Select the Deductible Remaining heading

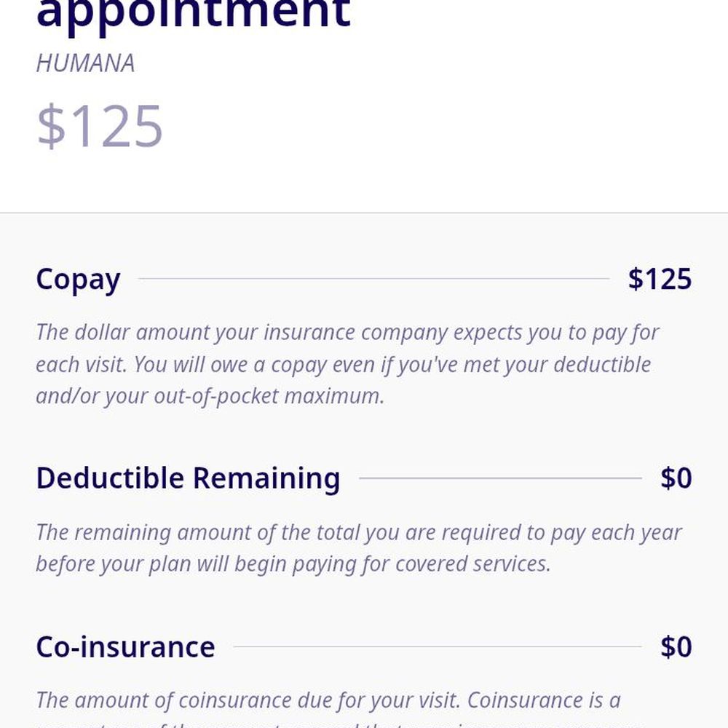(x=188, y=478)
